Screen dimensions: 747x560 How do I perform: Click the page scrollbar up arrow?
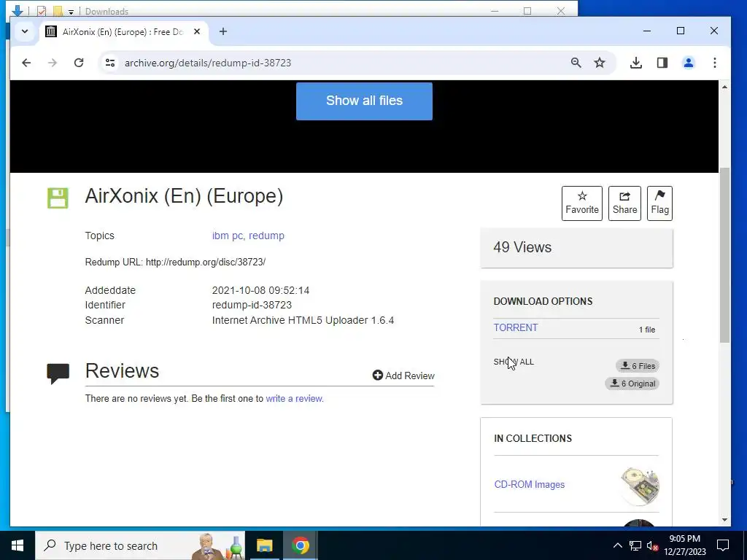point(724,87)
